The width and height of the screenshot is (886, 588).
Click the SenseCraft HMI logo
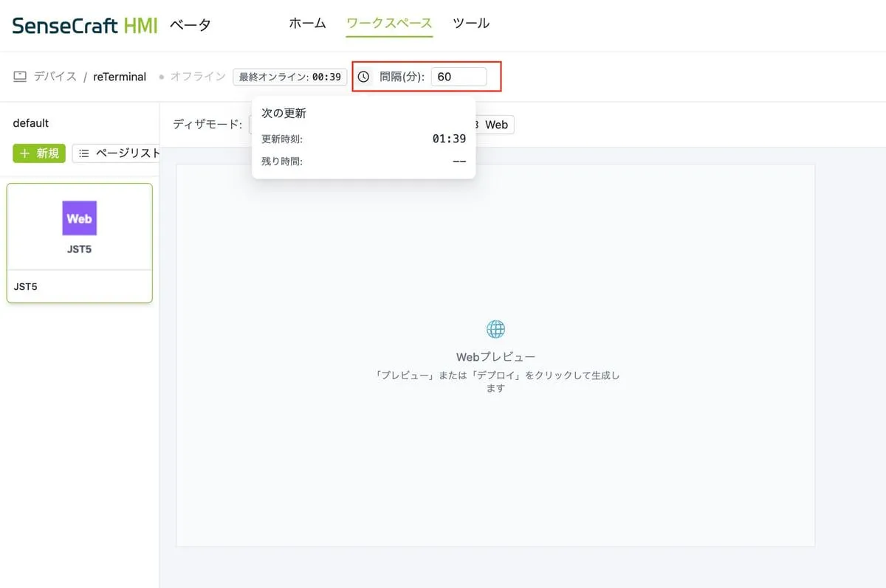pyautogui.click(x=85, y=25)
